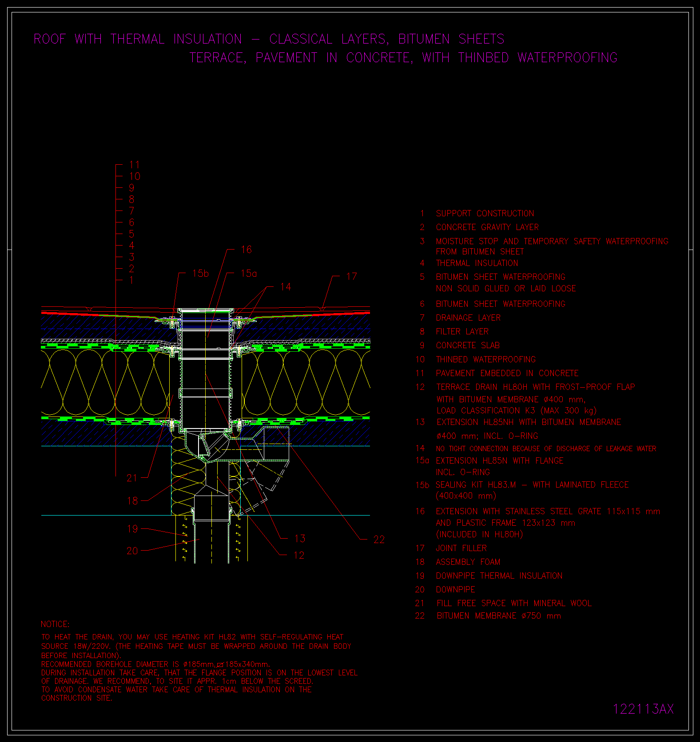Select callout label '12' in drawing
This screenshot has height=742, width=700.
pyautogui.click(x=299, y=555)
